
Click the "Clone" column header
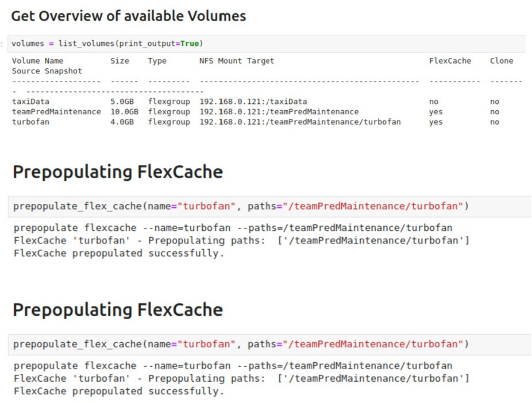(502, 61)
